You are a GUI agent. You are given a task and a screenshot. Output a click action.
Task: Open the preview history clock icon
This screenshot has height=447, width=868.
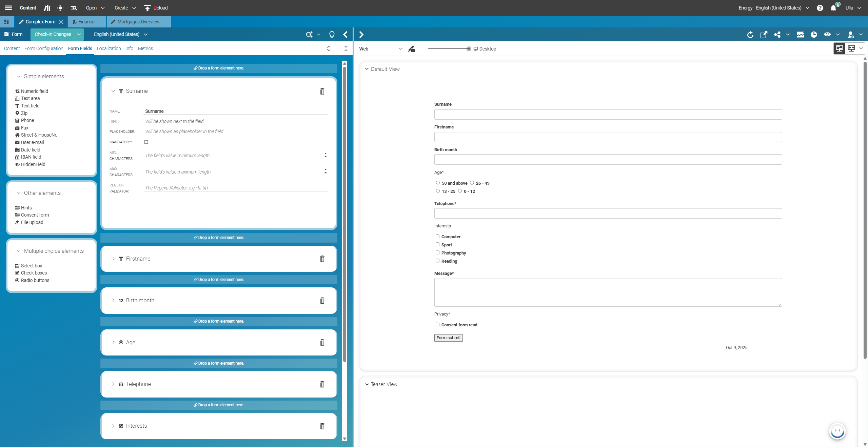(814, 34)
